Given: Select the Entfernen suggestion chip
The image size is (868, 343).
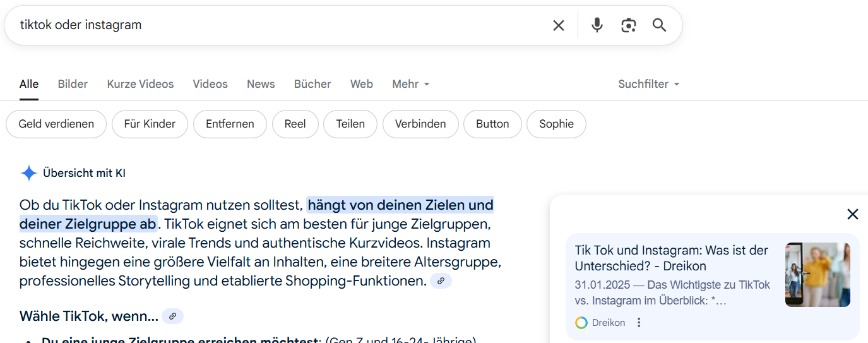Looking at the screenshot, I should pos(230,124).
